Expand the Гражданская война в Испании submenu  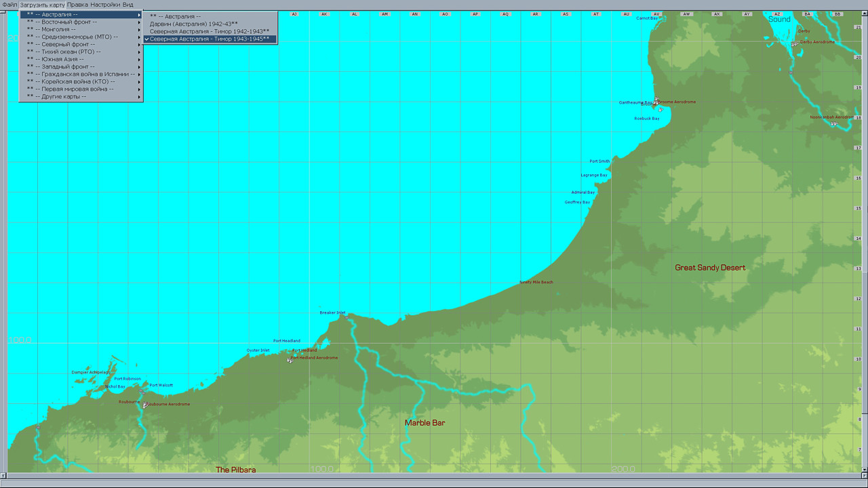81,75
